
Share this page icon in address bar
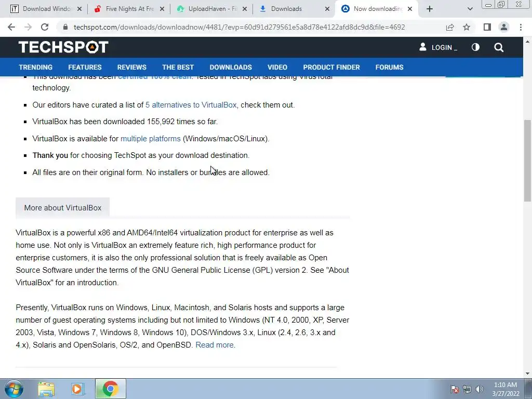point(450,27)
